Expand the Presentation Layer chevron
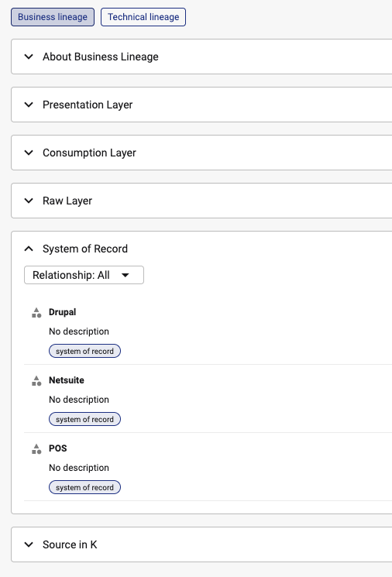 click(x=29, y=105)
